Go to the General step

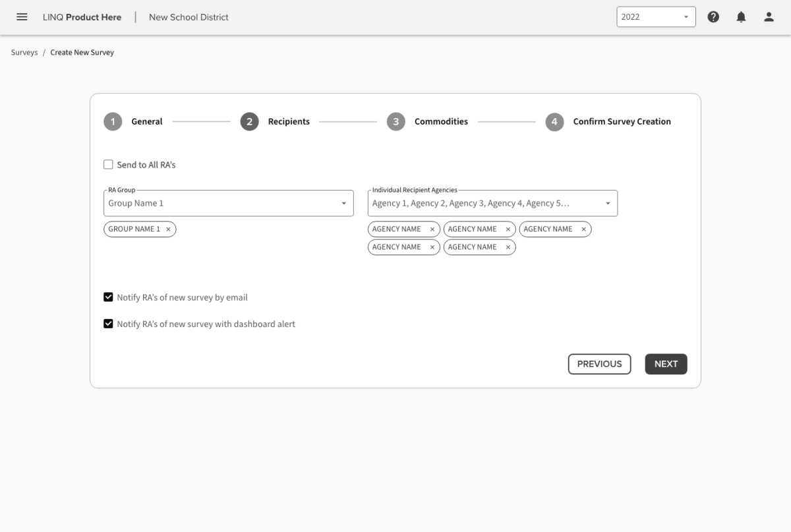(146, 122)
